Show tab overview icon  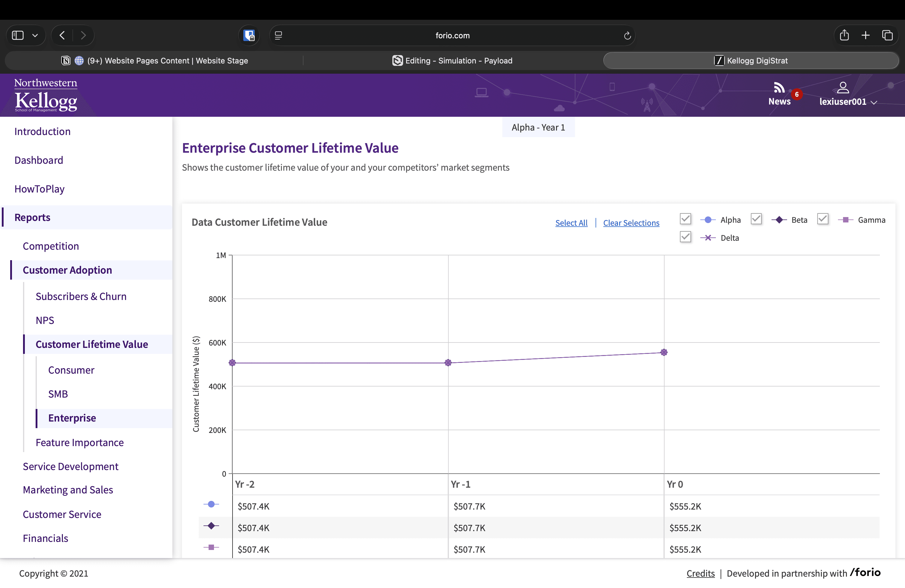click(887, 35)
